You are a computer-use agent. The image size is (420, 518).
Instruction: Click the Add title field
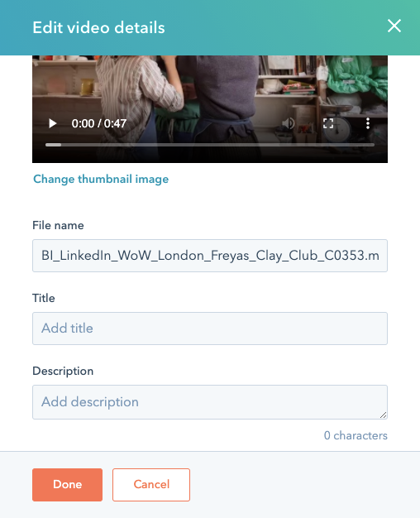(x=210, y=329)
